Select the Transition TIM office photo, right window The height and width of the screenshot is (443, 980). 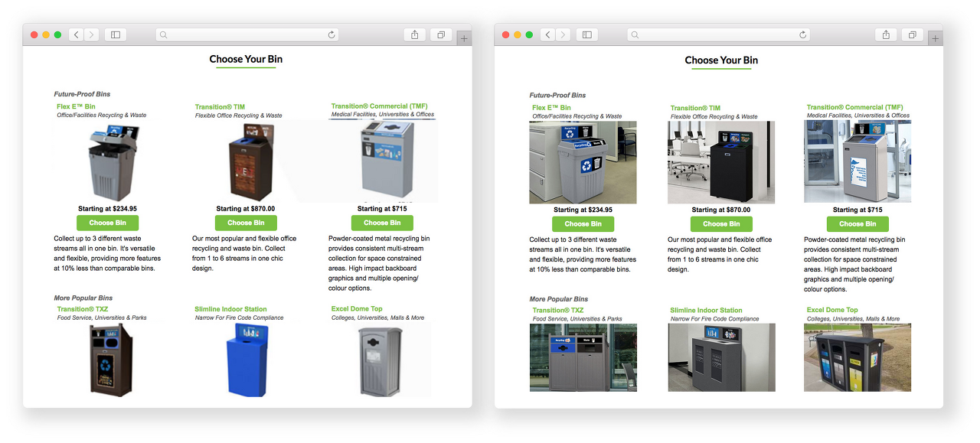[x=721, y=162]
